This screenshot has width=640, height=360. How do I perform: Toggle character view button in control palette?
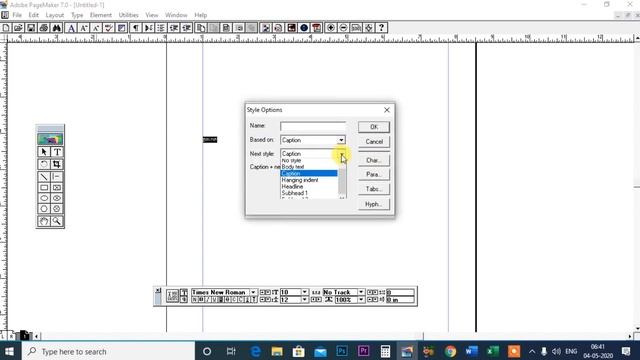[x=184, y=292]
